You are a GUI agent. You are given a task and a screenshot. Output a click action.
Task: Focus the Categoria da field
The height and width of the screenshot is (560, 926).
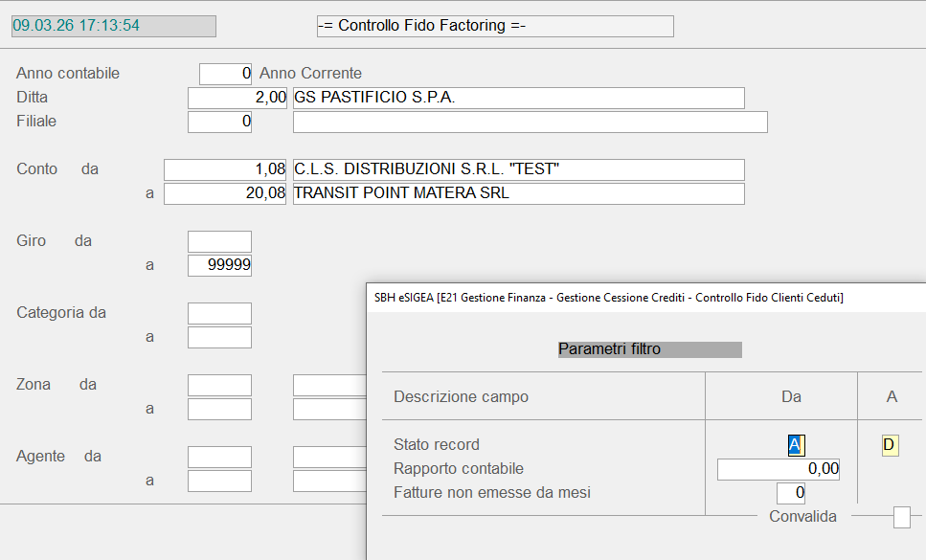point(219,313)
